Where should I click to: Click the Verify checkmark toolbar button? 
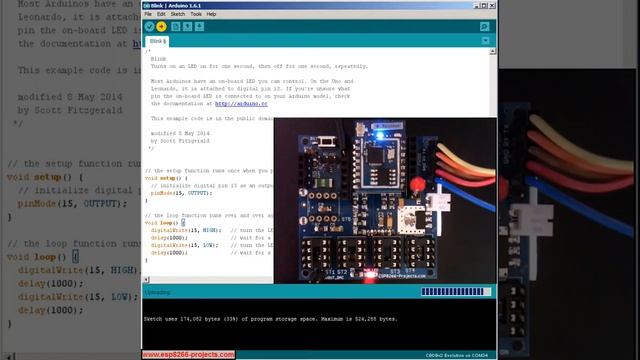(x=149, y=27)
